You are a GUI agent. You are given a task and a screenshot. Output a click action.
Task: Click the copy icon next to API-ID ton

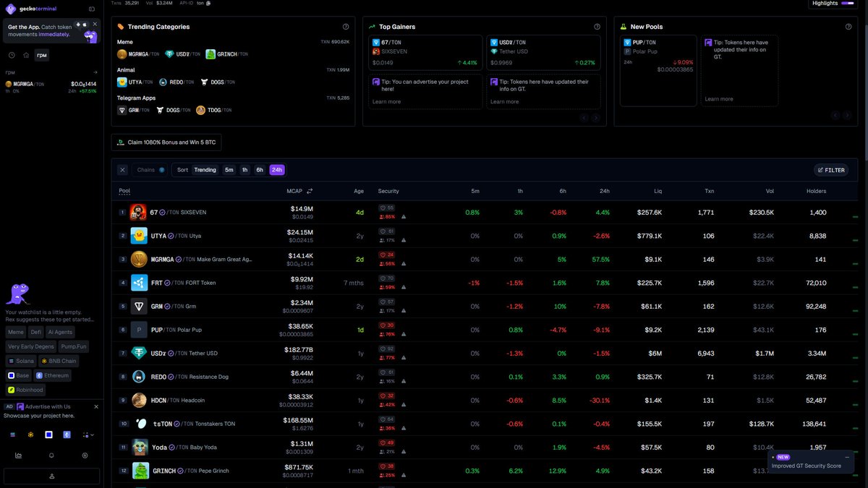(208, 3)
